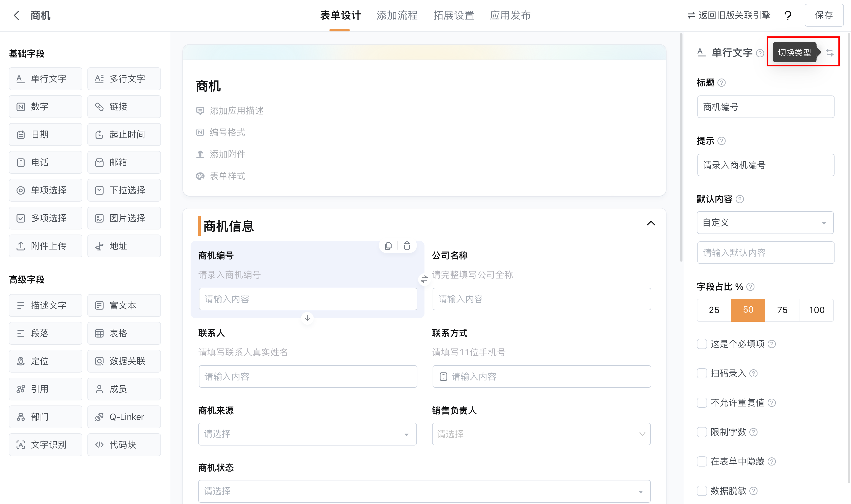Show help for 不允许重复值
The width and height of the screenshot is (851, 504).
[771, 403]
